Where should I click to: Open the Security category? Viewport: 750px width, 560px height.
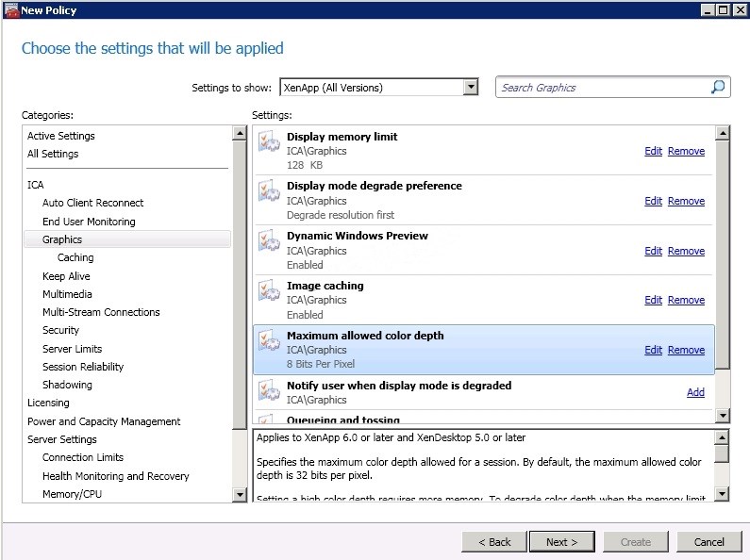[60, 330]
